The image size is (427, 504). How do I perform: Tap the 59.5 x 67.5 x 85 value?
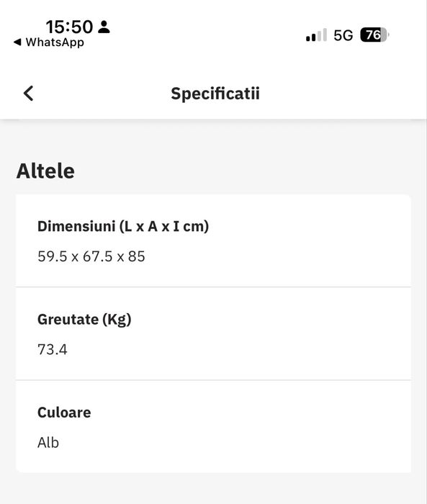[x=91, y=256]
